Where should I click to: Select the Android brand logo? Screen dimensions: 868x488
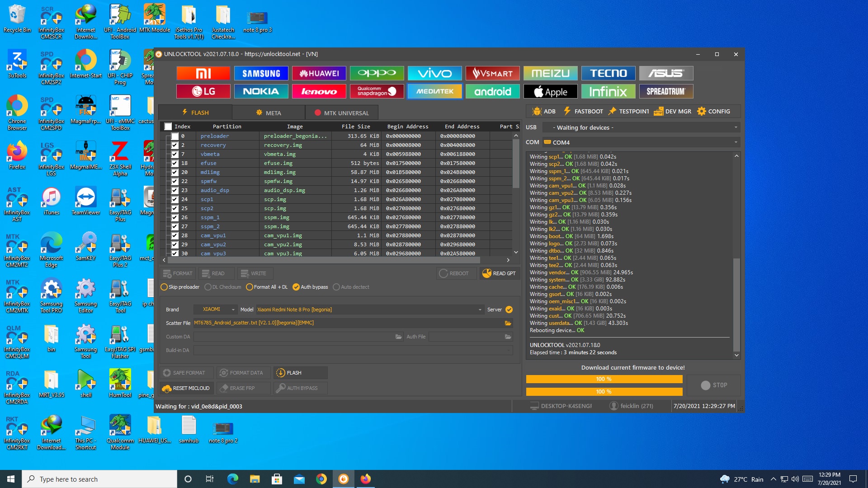pos(492,91)
